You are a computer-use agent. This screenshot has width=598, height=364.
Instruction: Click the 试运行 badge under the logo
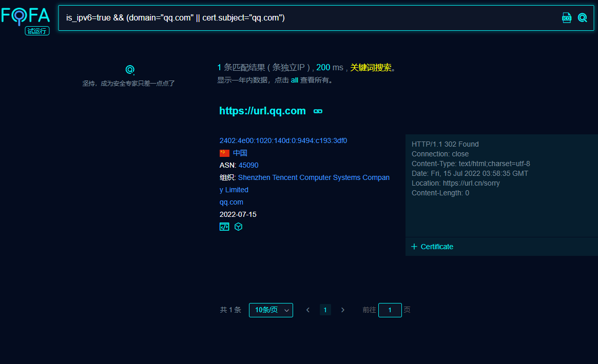click(37, 31)
